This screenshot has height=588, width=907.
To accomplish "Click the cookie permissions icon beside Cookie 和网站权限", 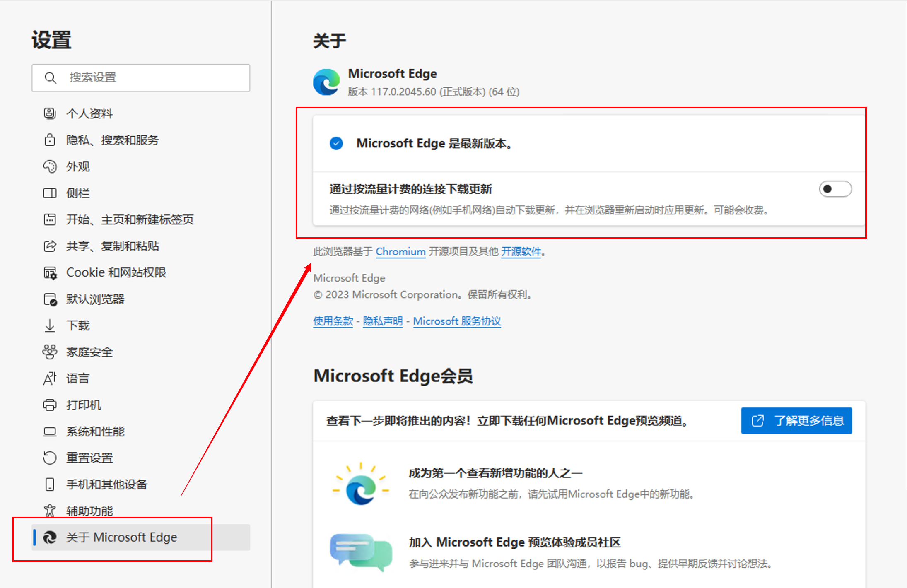I will point(50,273).
